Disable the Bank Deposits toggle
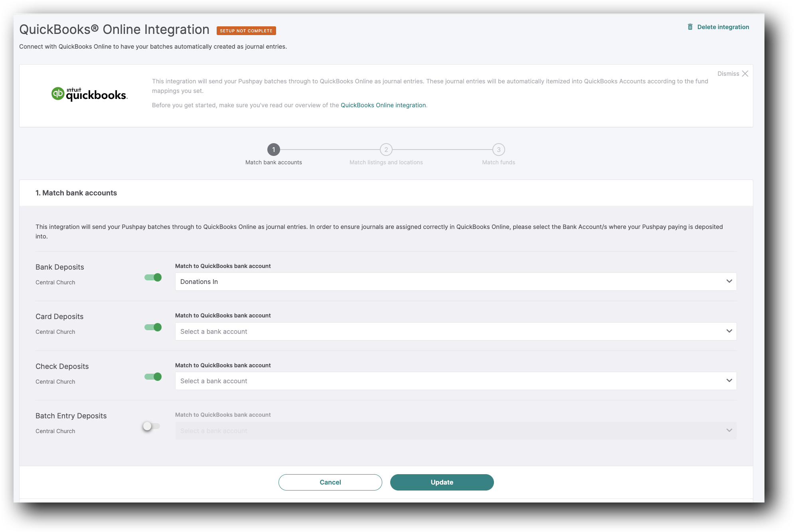 153,277
